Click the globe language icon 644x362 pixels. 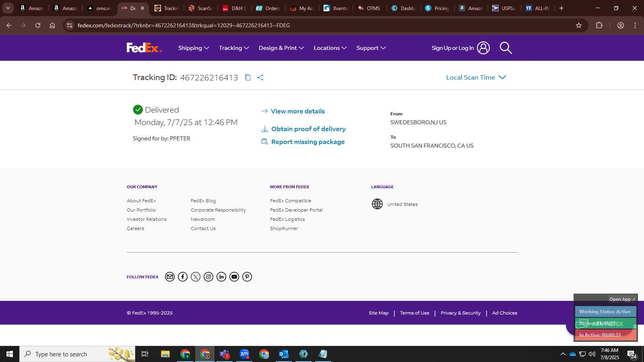[x=377, y=204]
